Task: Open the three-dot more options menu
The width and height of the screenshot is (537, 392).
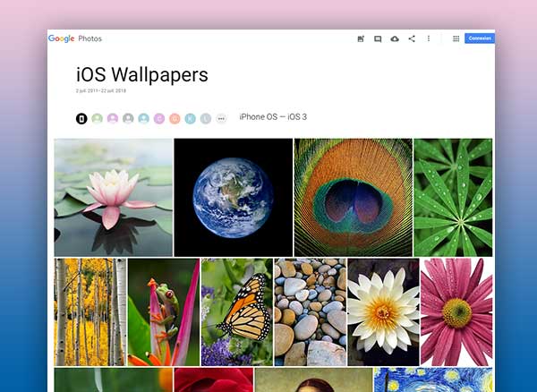Action: (429, 38)
